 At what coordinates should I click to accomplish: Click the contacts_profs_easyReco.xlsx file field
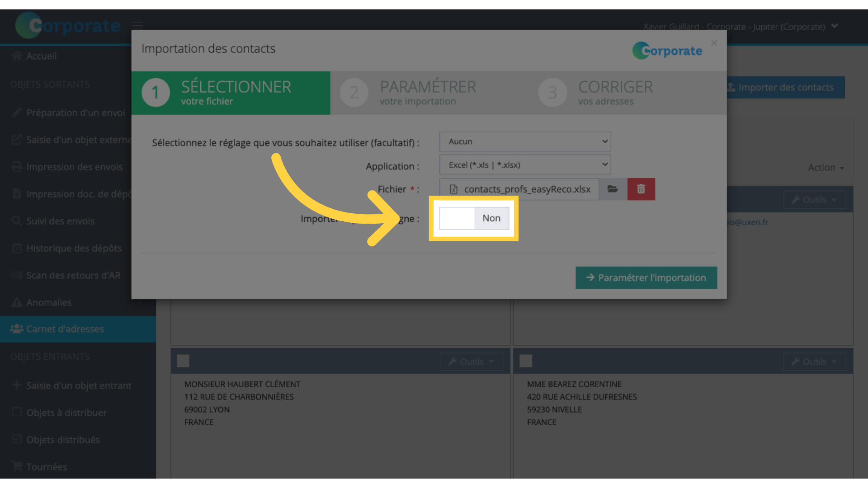point(519,189)
